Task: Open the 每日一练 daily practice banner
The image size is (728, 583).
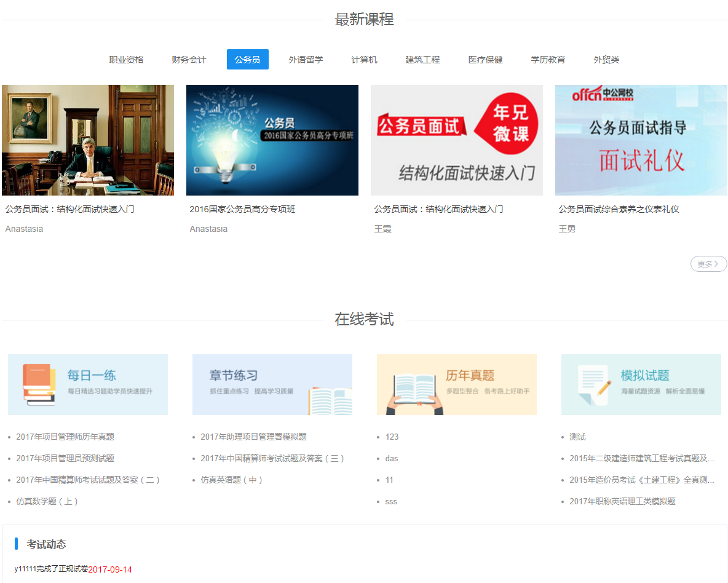Action: coord(88,384)
